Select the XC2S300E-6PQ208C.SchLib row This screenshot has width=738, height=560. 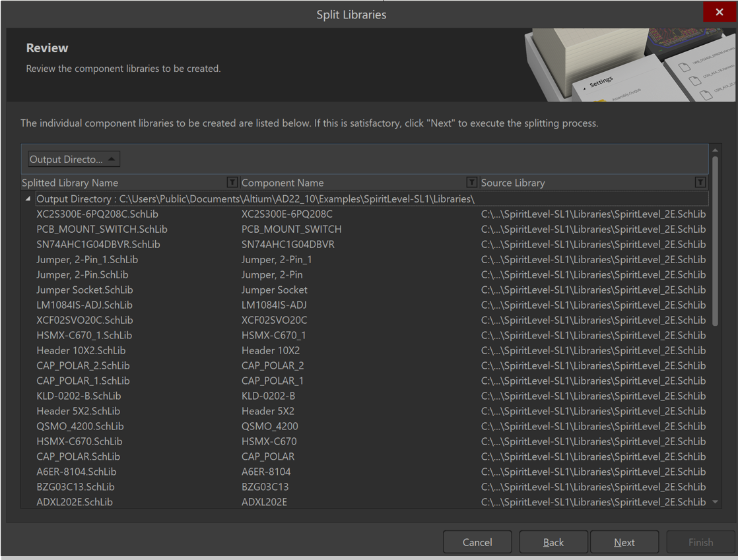pyautogui.click(x=97, y=214)
